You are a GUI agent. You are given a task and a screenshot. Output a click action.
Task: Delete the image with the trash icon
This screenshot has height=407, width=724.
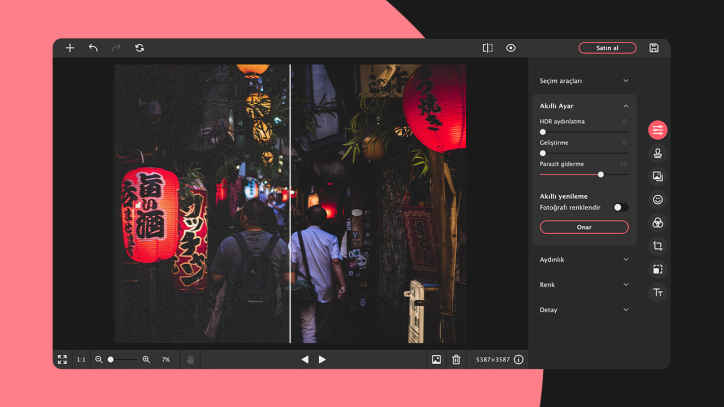tap(456, 359)
